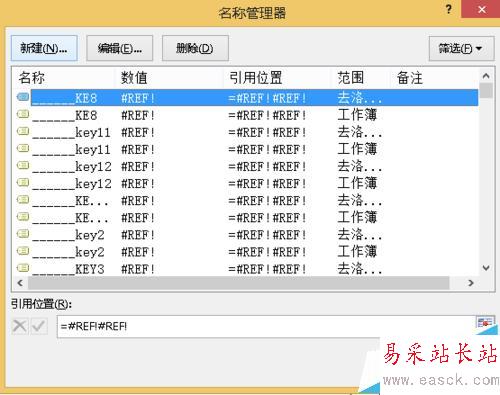
Task: Select the ______KE8 name with 工作簿 scope
Action: tap(65, 115)
